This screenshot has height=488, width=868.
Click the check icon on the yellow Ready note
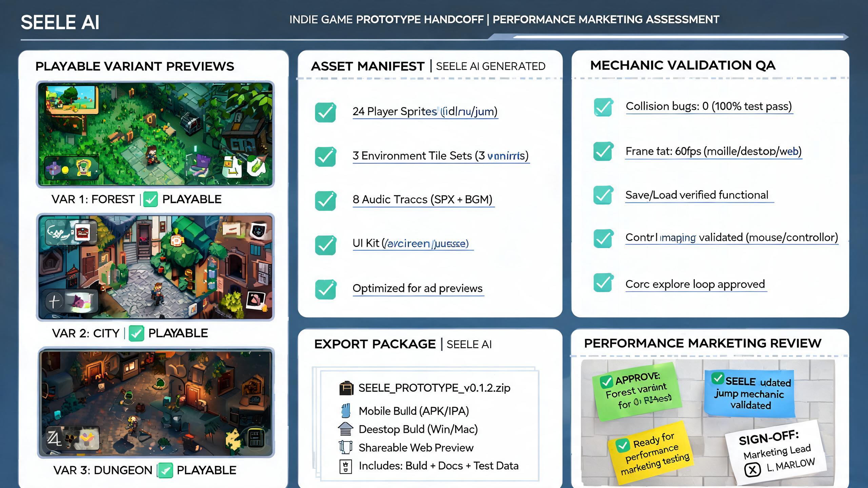point(623,445)
